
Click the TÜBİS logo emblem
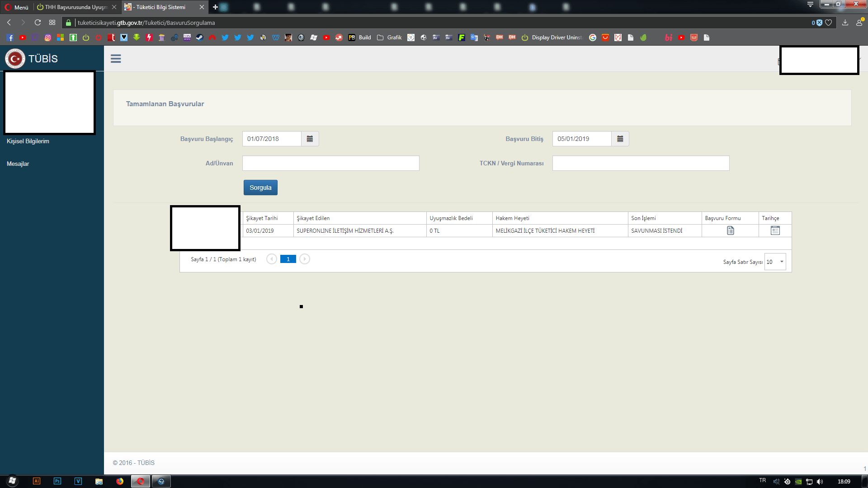coord(15,59)
